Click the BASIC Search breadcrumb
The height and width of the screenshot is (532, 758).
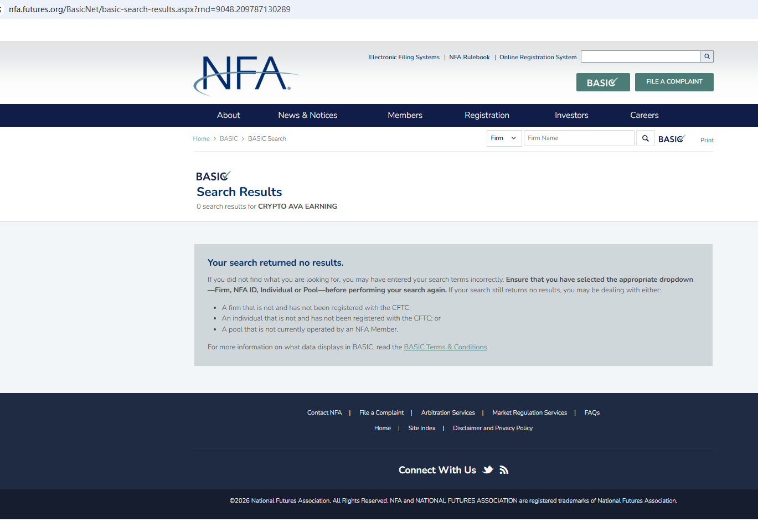click(267, 139)
